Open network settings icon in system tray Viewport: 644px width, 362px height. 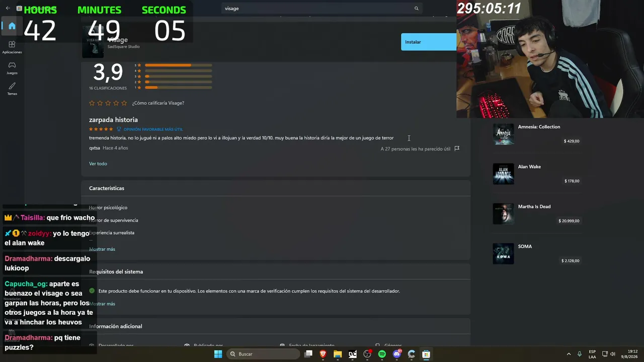pos(605,354)
